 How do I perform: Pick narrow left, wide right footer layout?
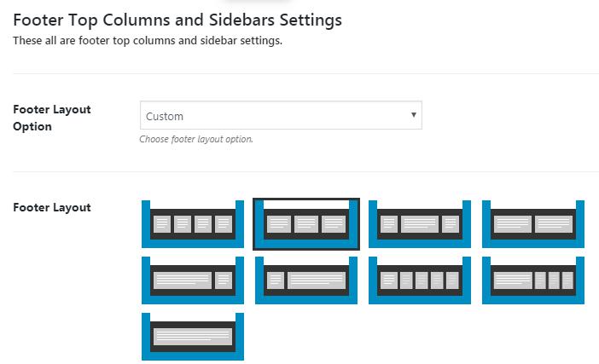306,280
